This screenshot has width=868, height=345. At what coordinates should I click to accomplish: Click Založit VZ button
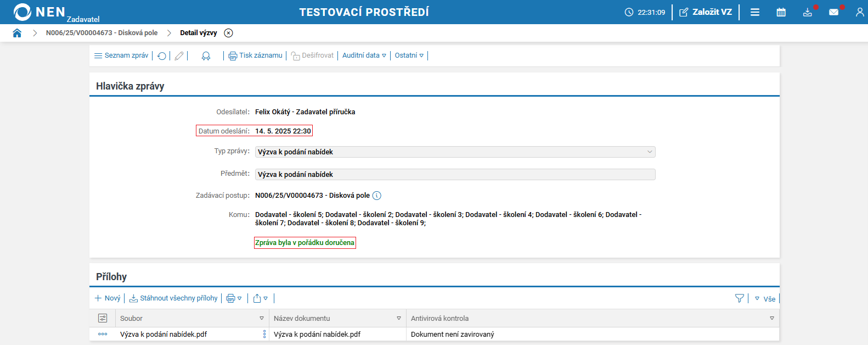706,12
